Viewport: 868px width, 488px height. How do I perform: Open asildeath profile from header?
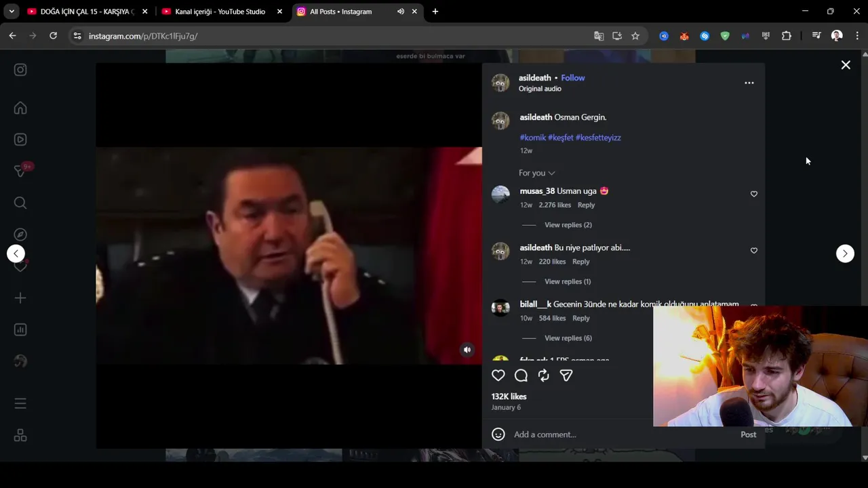(x=535, y=78)
